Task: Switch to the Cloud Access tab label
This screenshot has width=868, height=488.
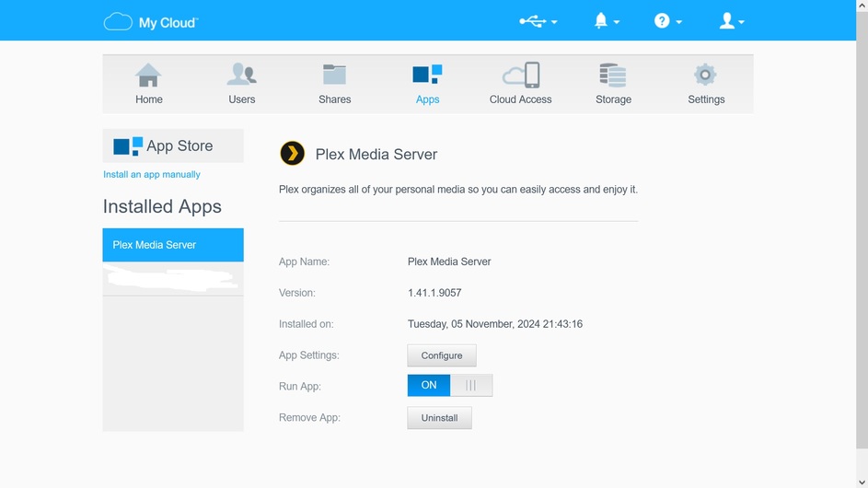Action: pyautogui.click(x=520, y=99)
